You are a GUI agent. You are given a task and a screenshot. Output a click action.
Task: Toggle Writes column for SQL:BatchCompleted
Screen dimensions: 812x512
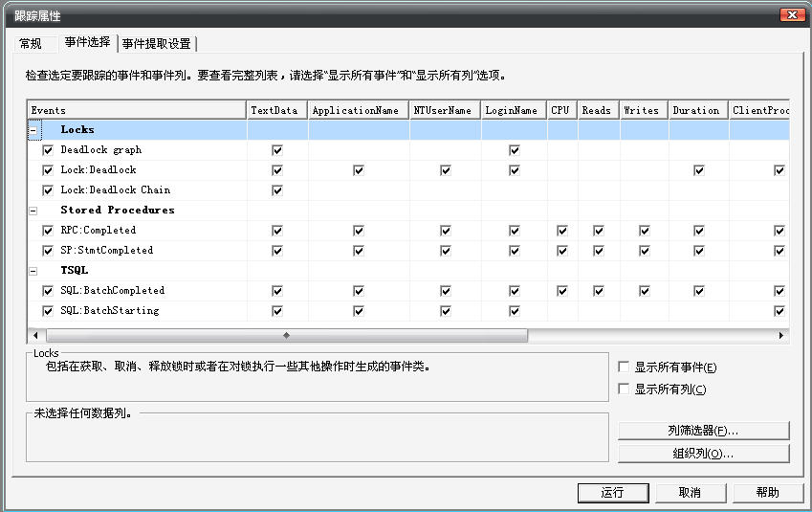click(645, 291)
